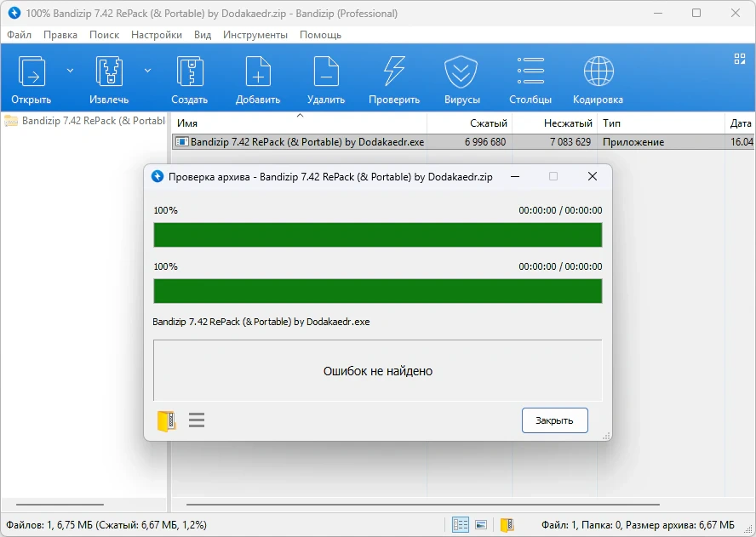The width and height of the screenshot is (756, 537).
Task: Click the image preview icon in status bar
Action: pyautogui.click(x=481, y=524)
